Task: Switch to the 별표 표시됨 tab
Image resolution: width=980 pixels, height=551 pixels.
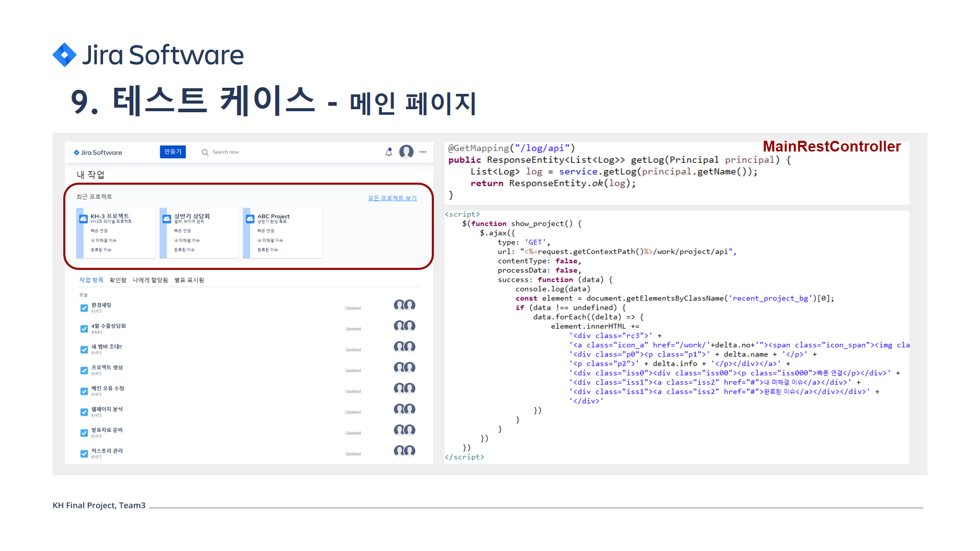Action: tap(189, 280)
